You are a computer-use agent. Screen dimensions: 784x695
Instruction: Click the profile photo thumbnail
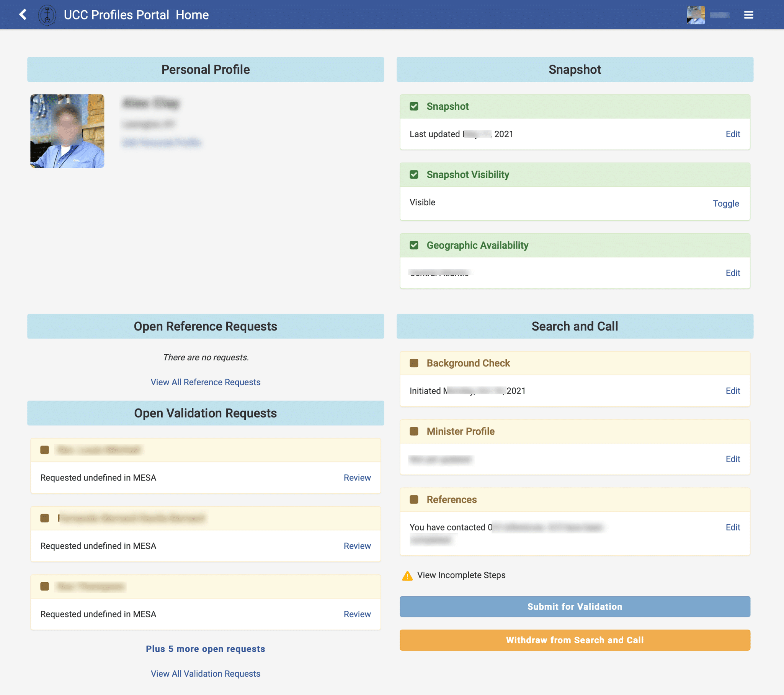pyautogui.click(x=67, y=131)
